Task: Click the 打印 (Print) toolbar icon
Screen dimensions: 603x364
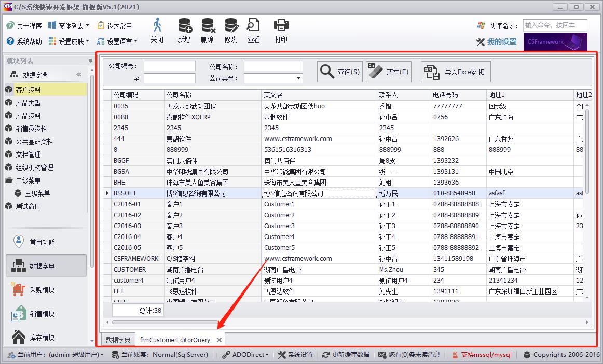Action: click(281, 31)
